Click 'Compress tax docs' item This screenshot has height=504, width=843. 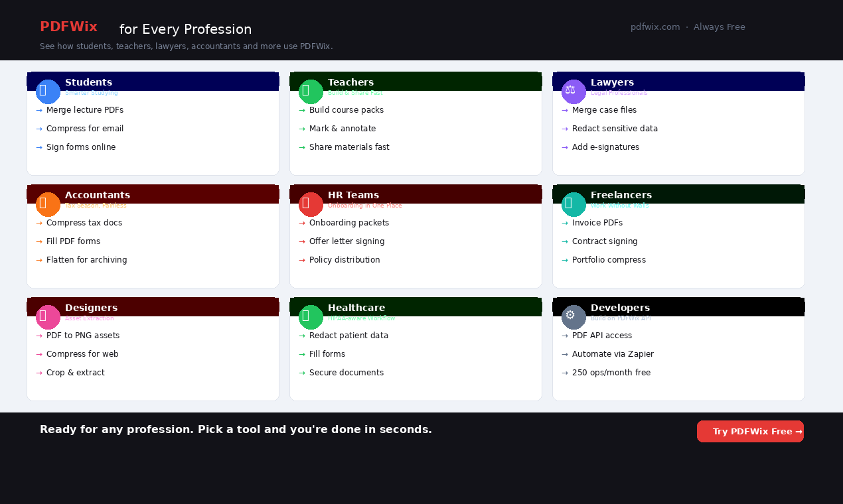coord(84,223)
